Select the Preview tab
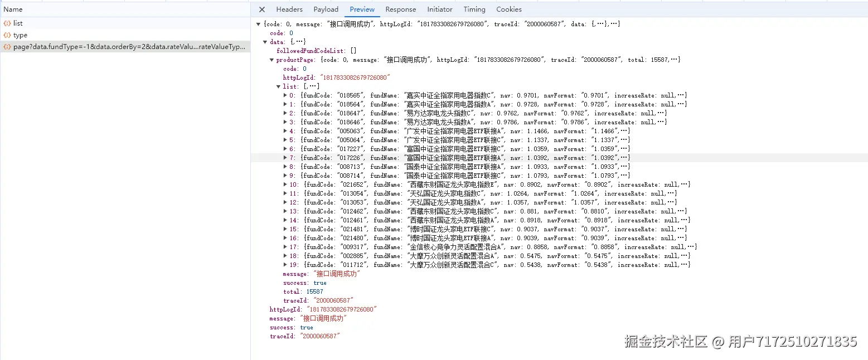This screenshot has height=360, width=868. (362, 9)
